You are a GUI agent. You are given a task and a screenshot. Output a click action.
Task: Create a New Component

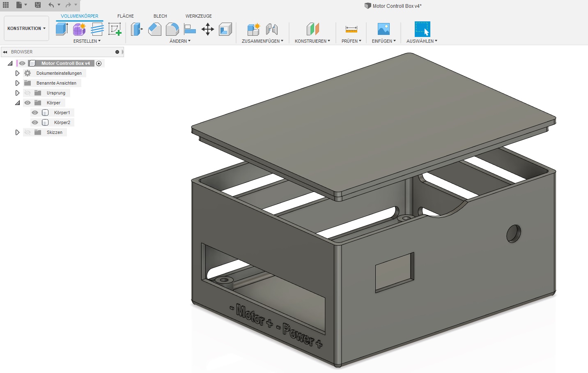pos(254,29)
